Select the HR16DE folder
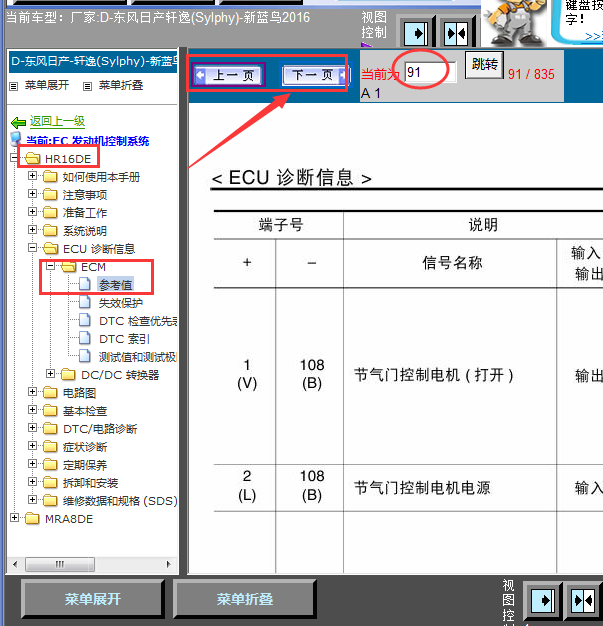 [68, 159]
